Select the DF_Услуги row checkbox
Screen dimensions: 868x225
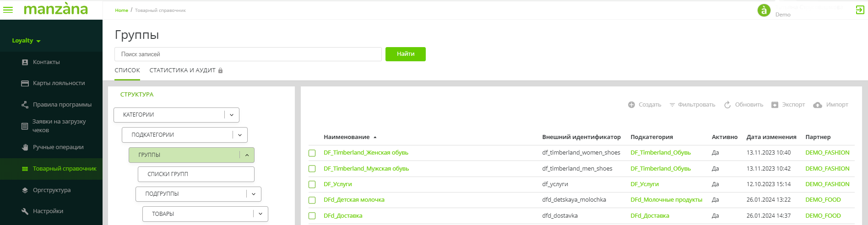click(x=312, y=185)
